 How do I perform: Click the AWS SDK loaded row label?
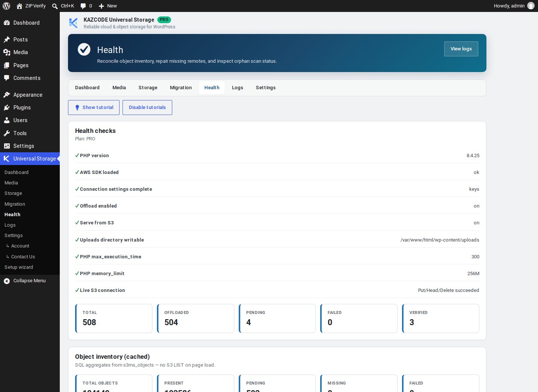coord(99,172)
